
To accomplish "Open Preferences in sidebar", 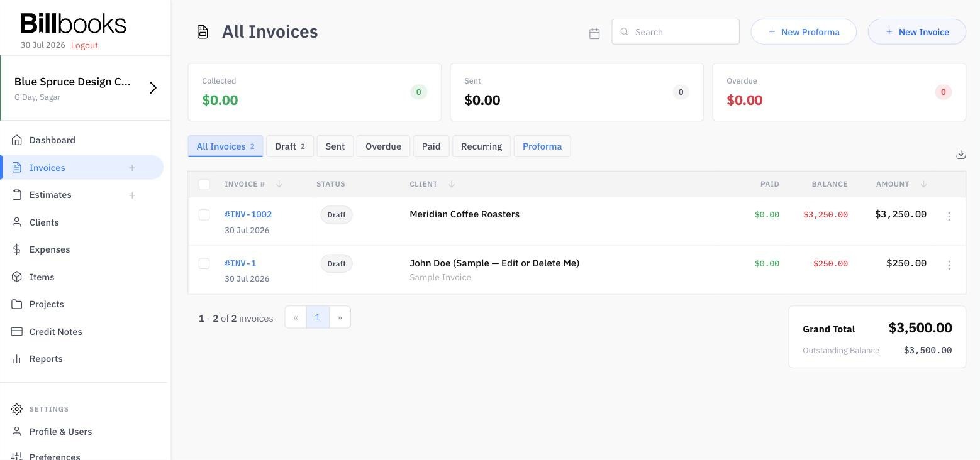I will pyautogui.click(x=55, y=456).
